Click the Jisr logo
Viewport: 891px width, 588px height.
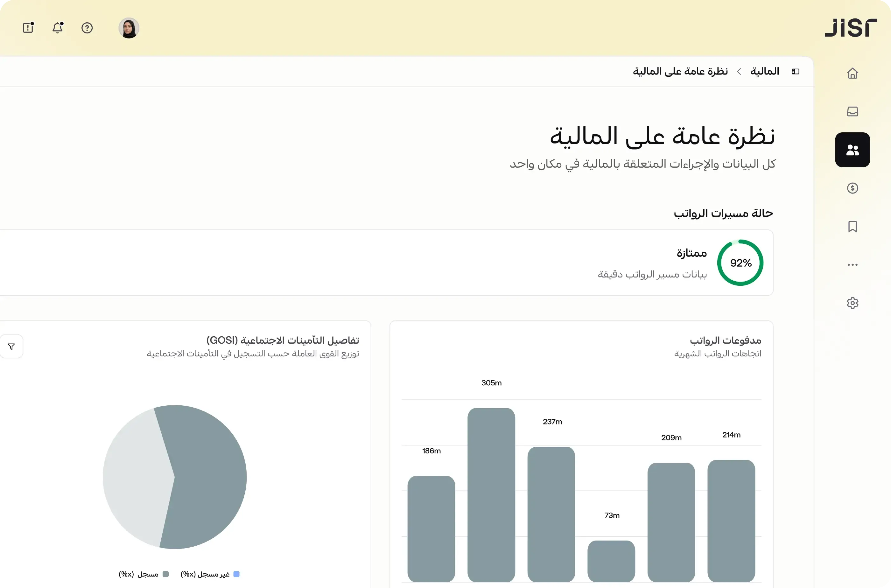click(851, 28)
